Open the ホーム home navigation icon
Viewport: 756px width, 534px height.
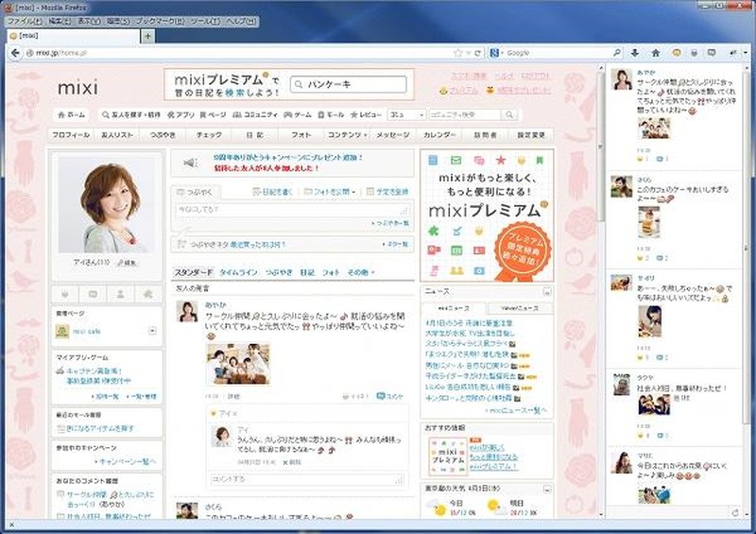coord(72,114)
